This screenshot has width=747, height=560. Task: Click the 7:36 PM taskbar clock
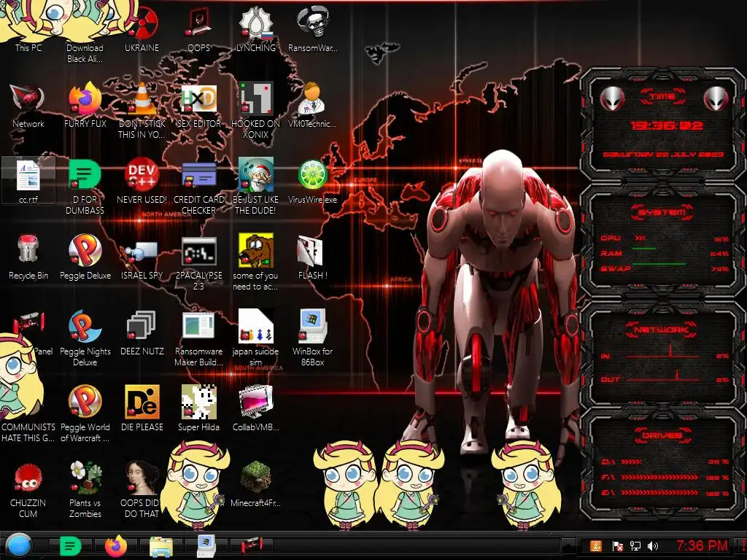point(702,545)
